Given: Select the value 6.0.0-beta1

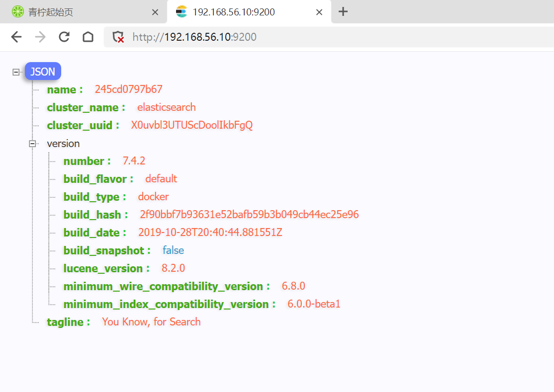Looking at the screenshot, I should tap(314, 304).
